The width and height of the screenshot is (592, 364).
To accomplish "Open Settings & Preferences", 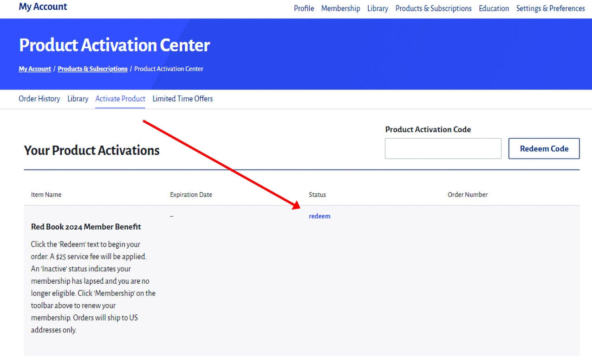I will pyautogui.click(x=550, y=8).
